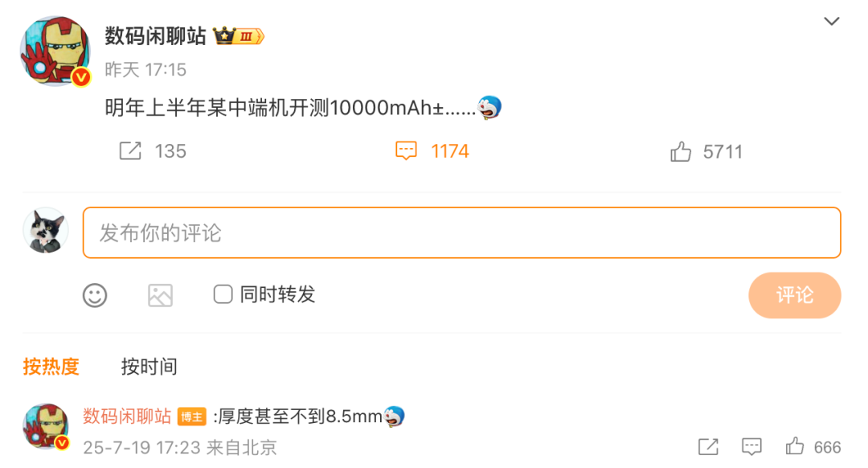Viewport: 868px width, 468px height.
Task: Focus the 发布你的评论 comment input field
Action: [461, 232]
